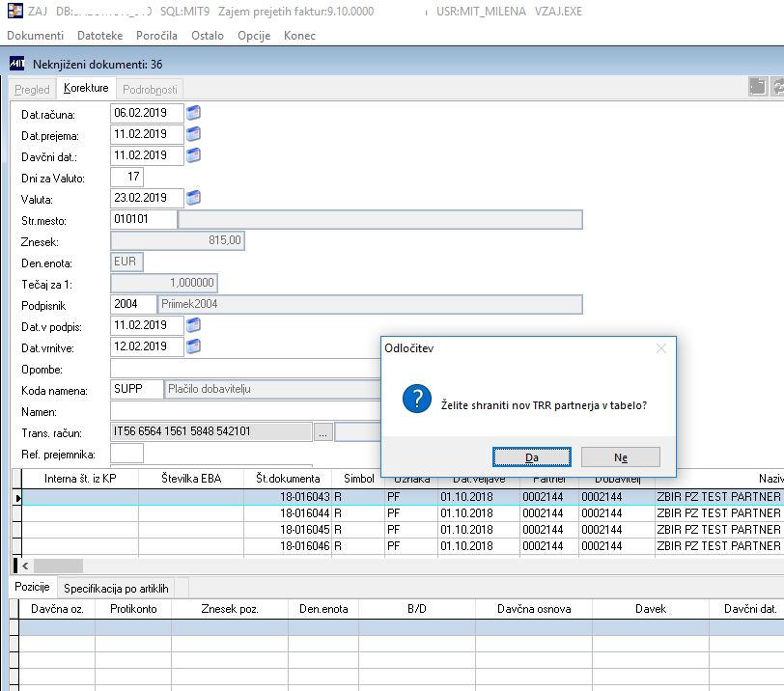The image size is (784, 691).
Task: Open calendar picker for Dat.v podpis
Action: [193, 325]
